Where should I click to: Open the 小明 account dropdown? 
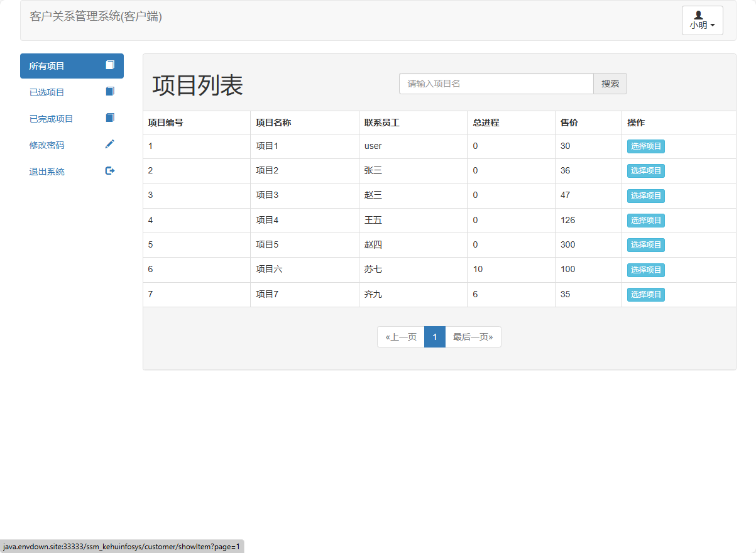[x=702, y=25]
